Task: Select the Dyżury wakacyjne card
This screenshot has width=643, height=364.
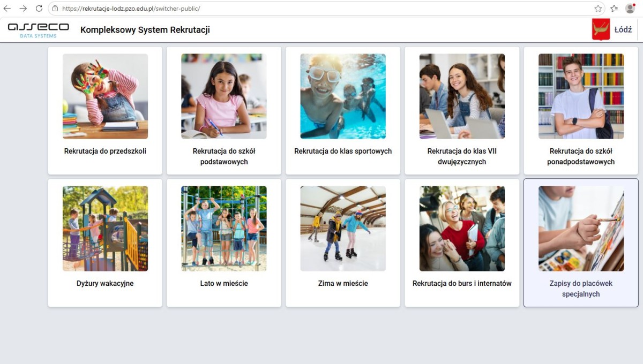Action: [x=105, y=243]
